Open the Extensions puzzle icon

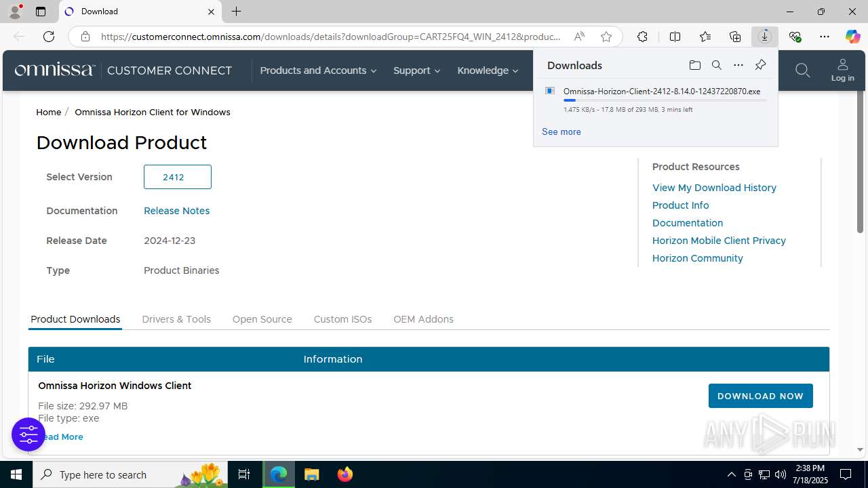click(642, 37)
